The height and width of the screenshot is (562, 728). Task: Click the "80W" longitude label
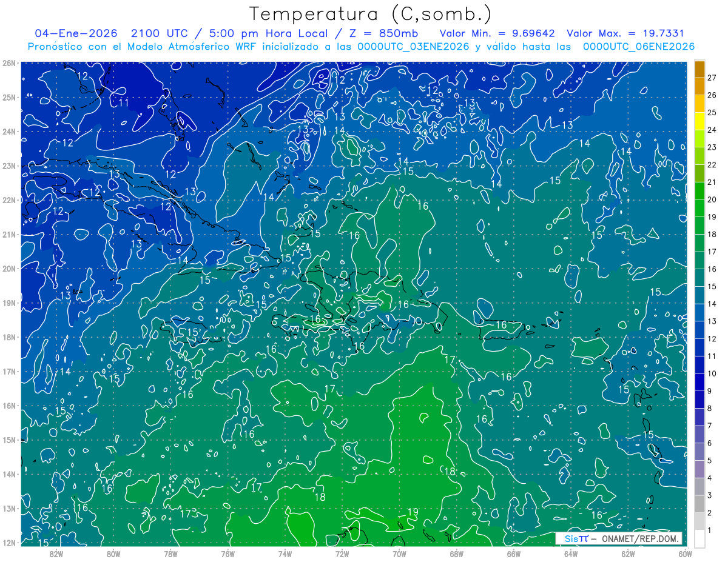(x=113, y=554)
